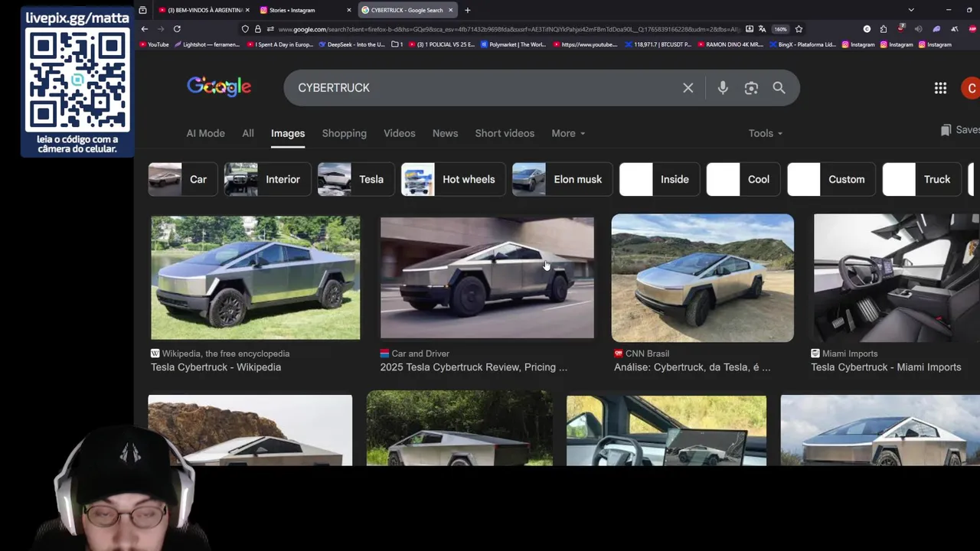Open the CNN Brasil Cybertruck image
Screen dimensions: 980x551
pos(703,278)
